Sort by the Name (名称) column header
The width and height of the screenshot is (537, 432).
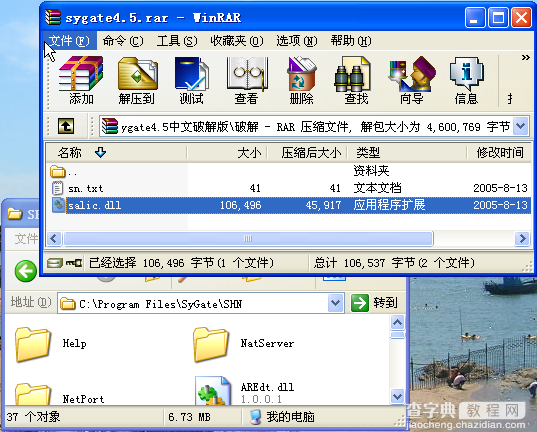click(116, 152)
